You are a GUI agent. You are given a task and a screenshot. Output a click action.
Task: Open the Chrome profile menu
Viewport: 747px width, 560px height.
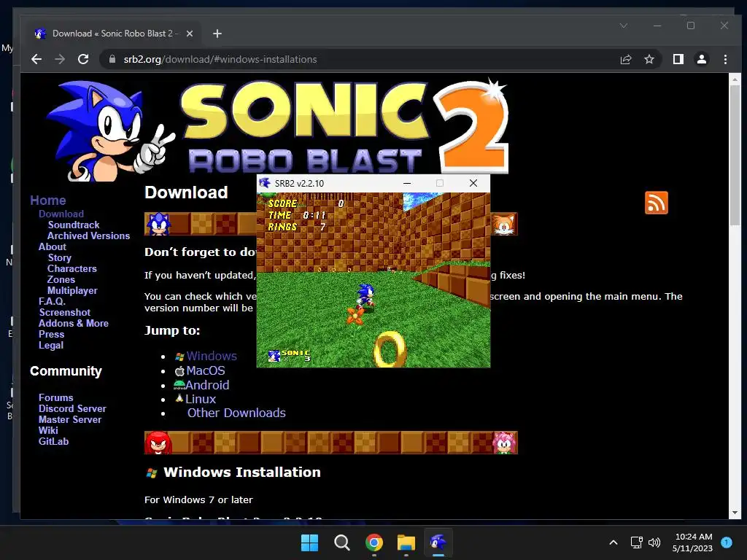point(701,59)
